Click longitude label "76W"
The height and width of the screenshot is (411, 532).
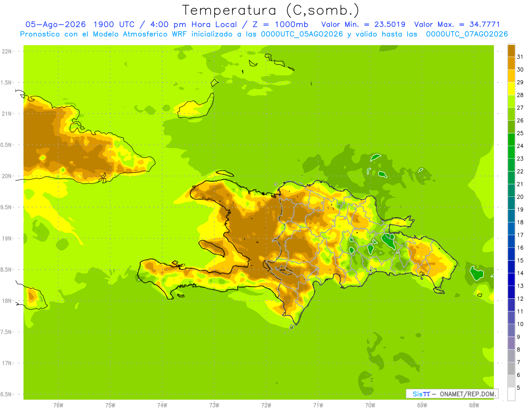[58, 405]
